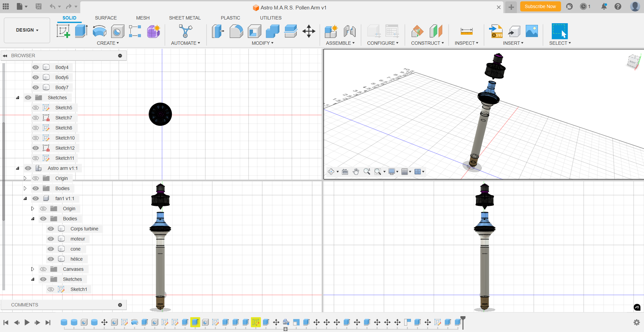Expand the Canvases folder

[32, 269]
